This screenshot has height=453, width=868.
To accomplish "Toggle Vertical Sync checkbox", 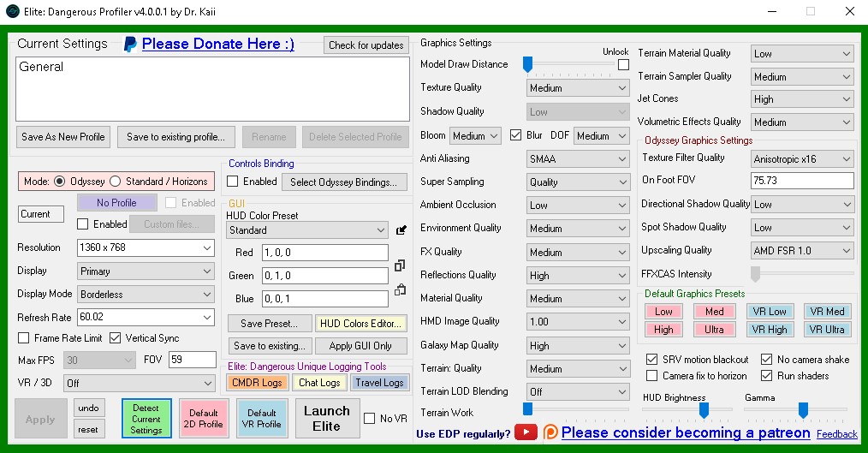I will point(116,337).
